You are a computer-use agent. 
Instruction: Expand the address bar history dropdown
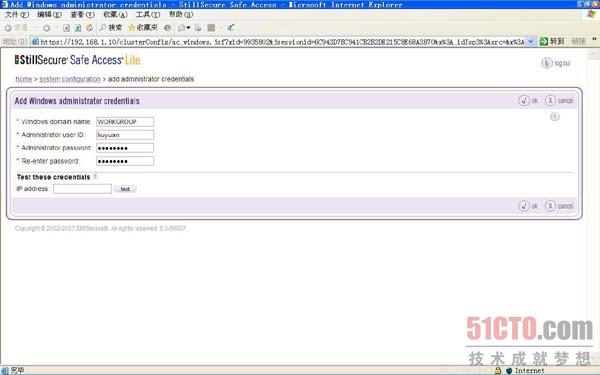point(531,41)
